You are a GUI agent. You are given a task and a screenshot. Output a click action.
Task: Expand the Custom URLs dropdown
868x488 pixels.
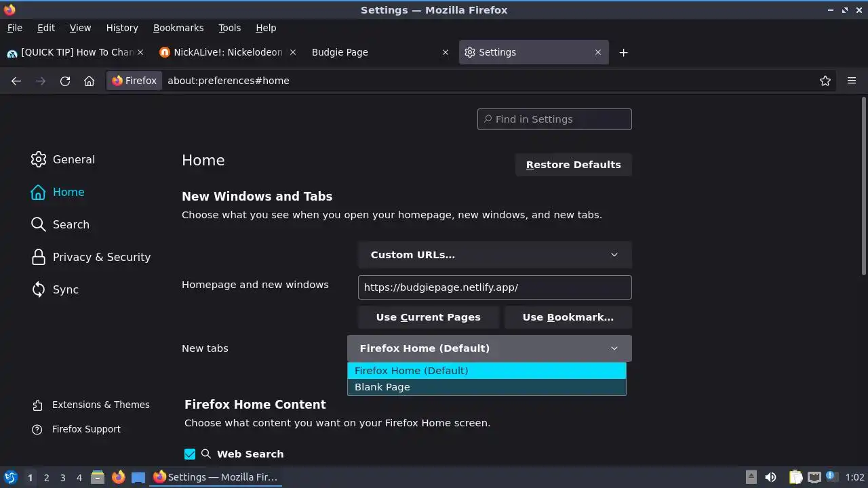(495, 255)
